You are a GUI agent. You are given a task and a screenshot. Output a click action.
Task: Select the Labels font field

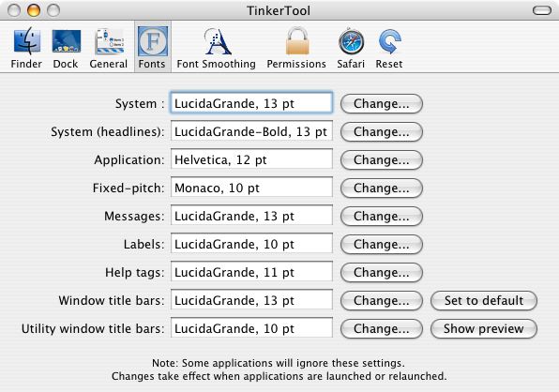click(x=251, y=244)
